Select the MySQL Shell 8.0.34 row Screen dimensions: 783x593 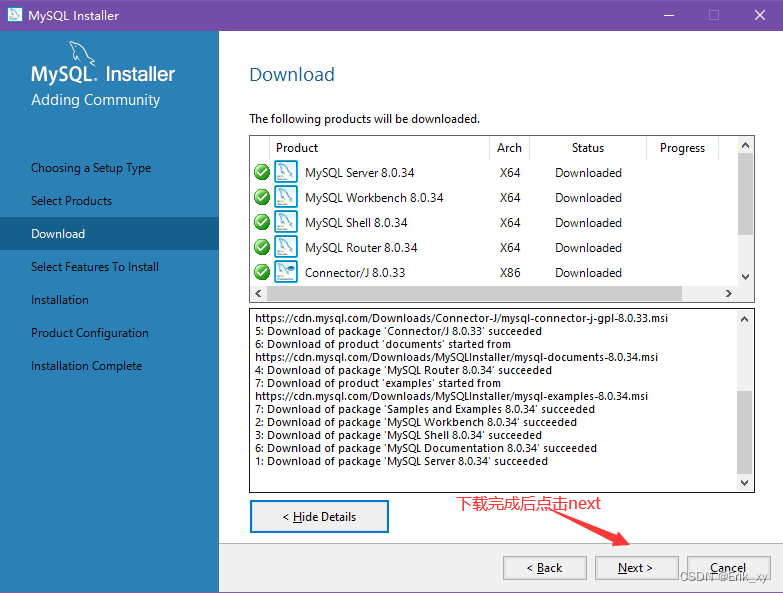coord(493,223)
